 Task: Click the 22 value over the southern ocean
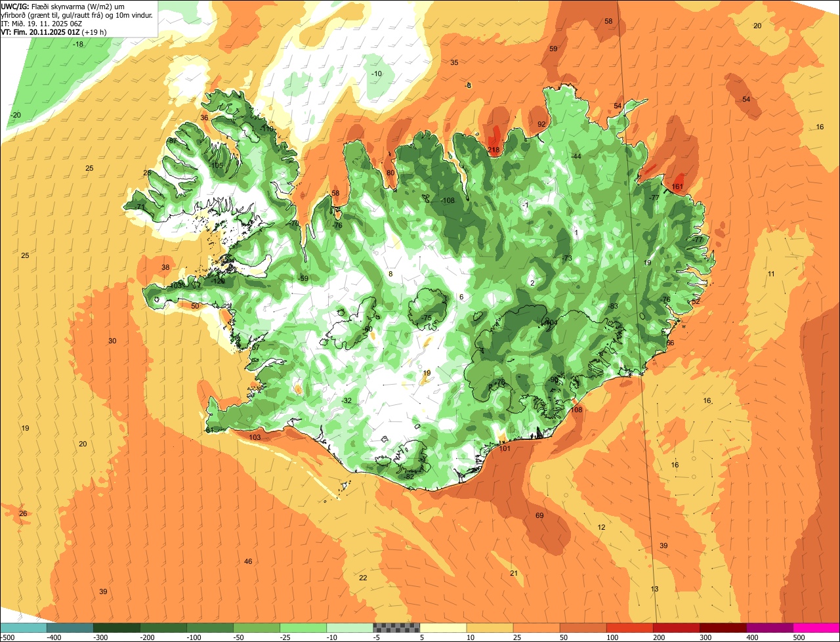[x=363, y=578]
